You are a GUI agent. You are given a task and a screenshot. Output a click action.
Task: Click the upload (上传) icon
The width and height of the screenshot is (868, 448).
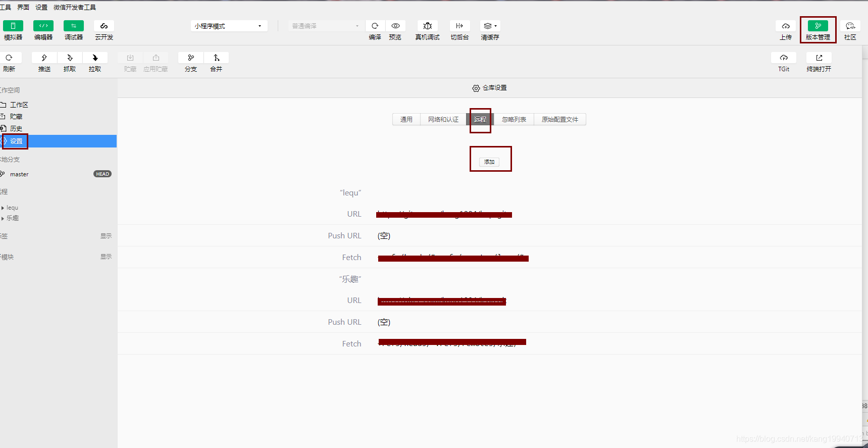(786, 26)
